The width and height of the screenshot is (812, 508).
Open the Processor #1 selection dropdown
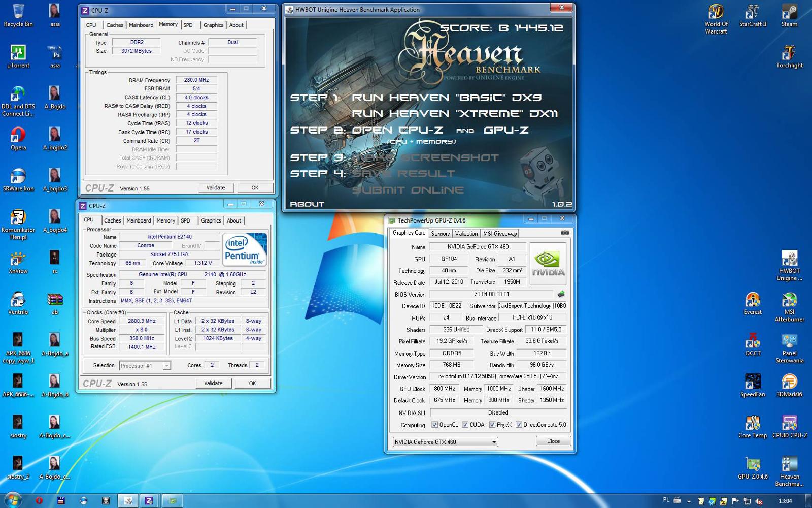point(145,365)
